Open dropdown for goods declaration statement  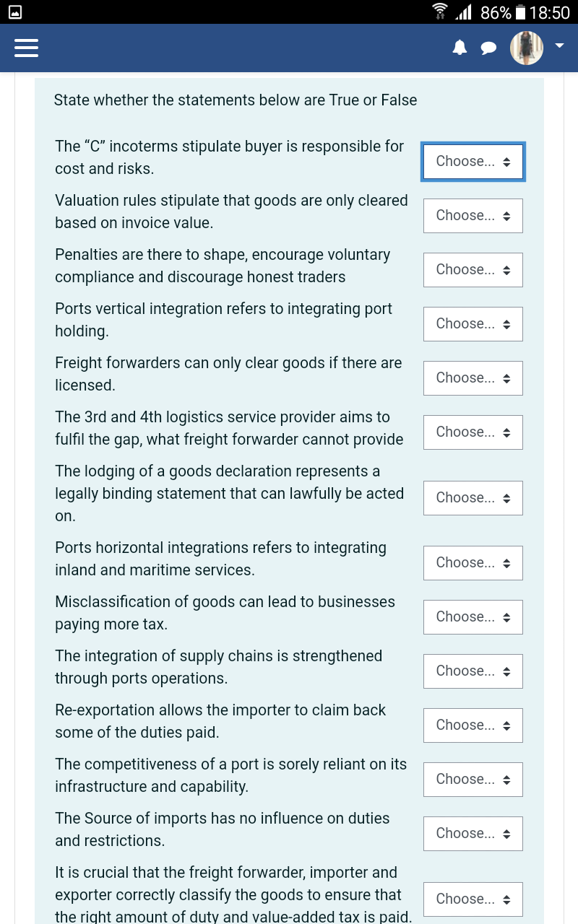tap(473, 498)
